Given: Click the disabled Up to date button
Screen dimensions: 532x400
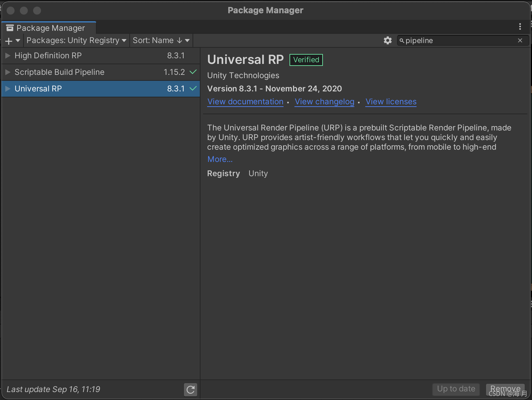Looking at the screenshot, I should click(x=456, y=389).
